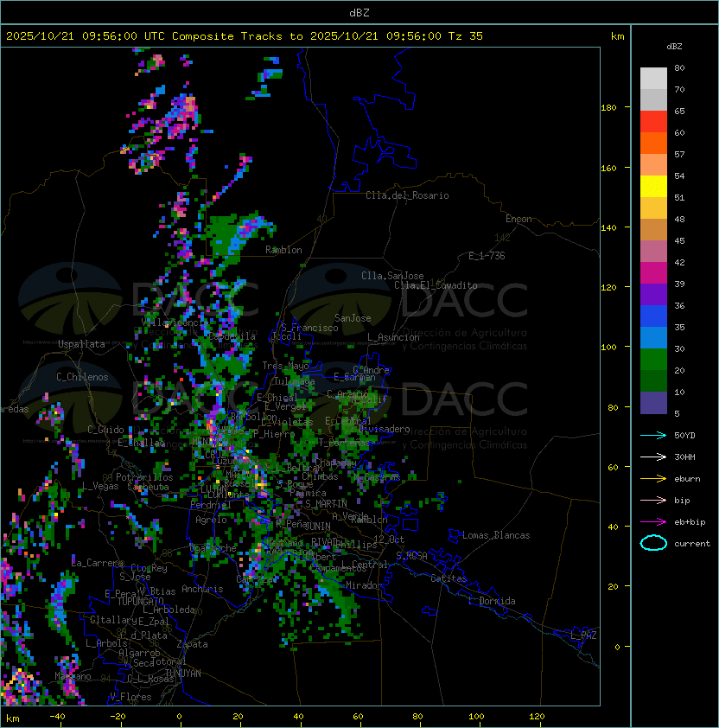Pick the purple 36-39 dBZ swatch
Viewport: 719px width, 728px height.
click(x=653, y=295)
